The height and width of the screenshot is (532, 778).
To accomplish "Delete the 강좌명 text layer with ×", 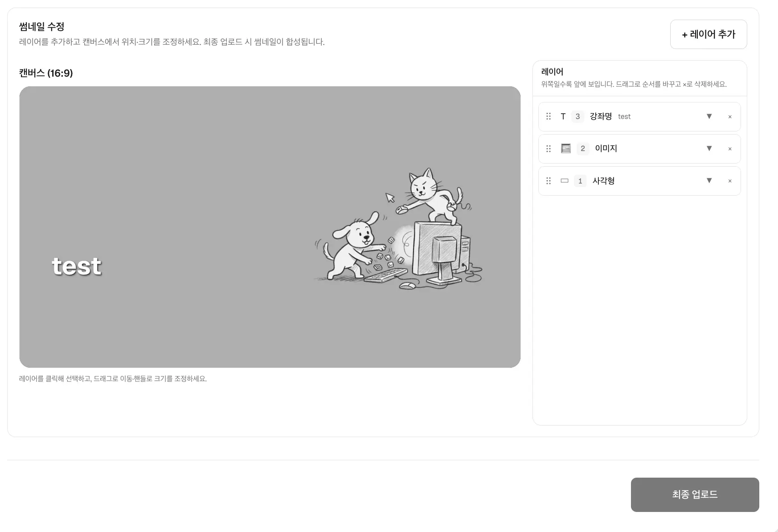I will click(x=730, y=117).
